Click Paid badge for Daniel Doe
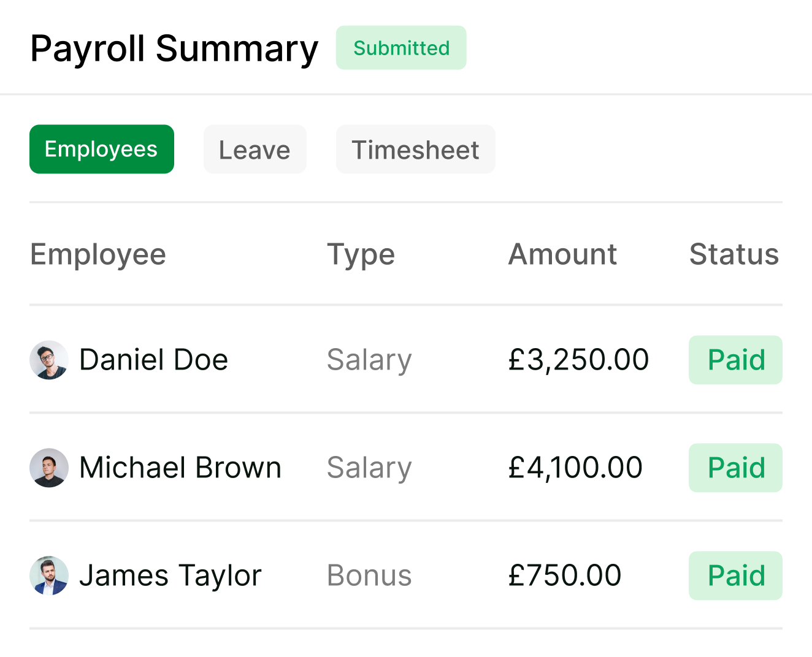Image resolution: width=812 pixels, height=657 pixels. pos(736,360)
